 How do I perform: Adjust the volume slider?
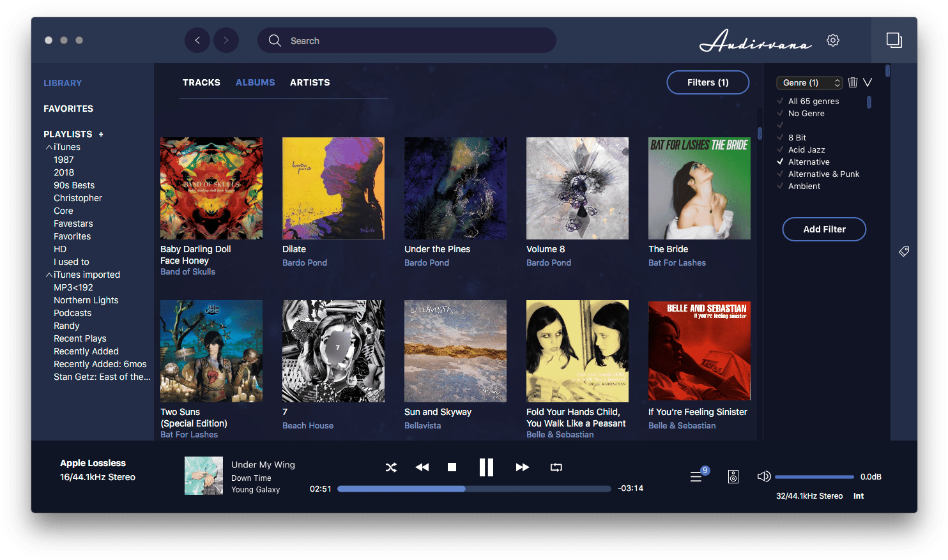[814, 476]
